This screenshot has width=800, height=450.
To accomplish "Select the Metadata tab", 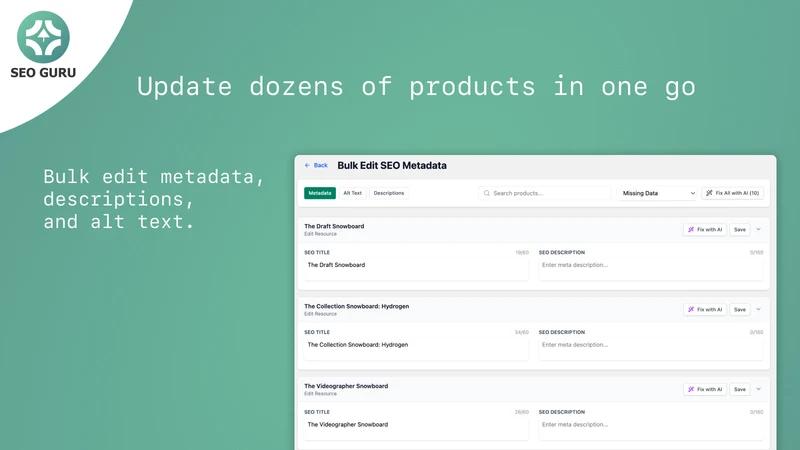I will (320, 193).
